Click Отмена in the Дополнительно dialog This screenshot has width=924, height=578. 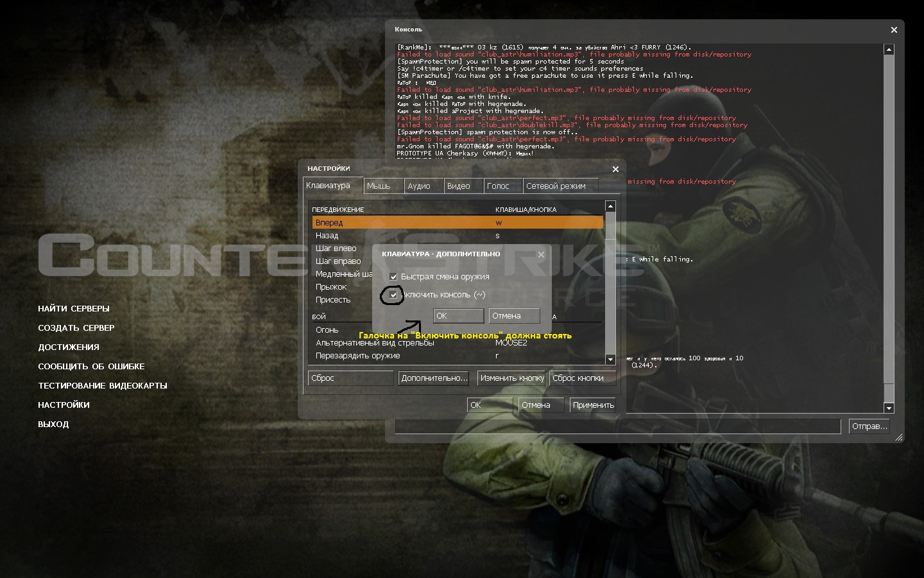(514, 316)
